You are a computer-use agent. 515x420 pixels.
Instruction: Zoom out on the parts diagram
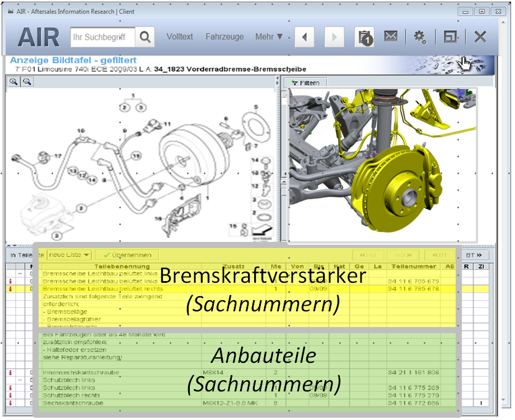pos(26,82)
